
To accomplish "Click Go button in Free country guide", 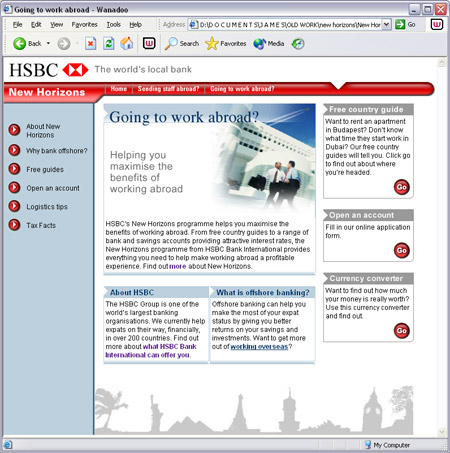I will click(402, 187).
